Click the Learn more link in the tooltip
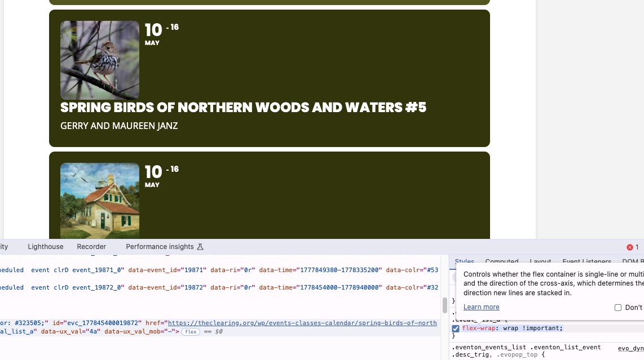This screenshot has width=644, height=360. [481, 307]
